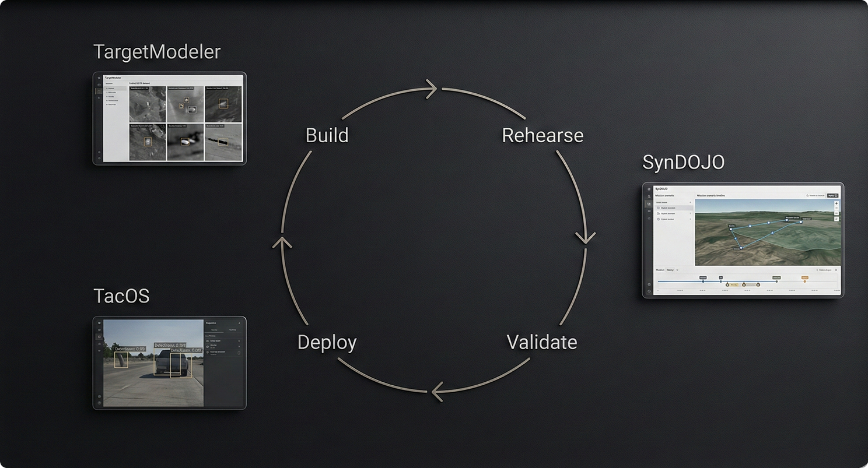Click the highlighted camera icon in TacOS sidebar

point(99,337)
